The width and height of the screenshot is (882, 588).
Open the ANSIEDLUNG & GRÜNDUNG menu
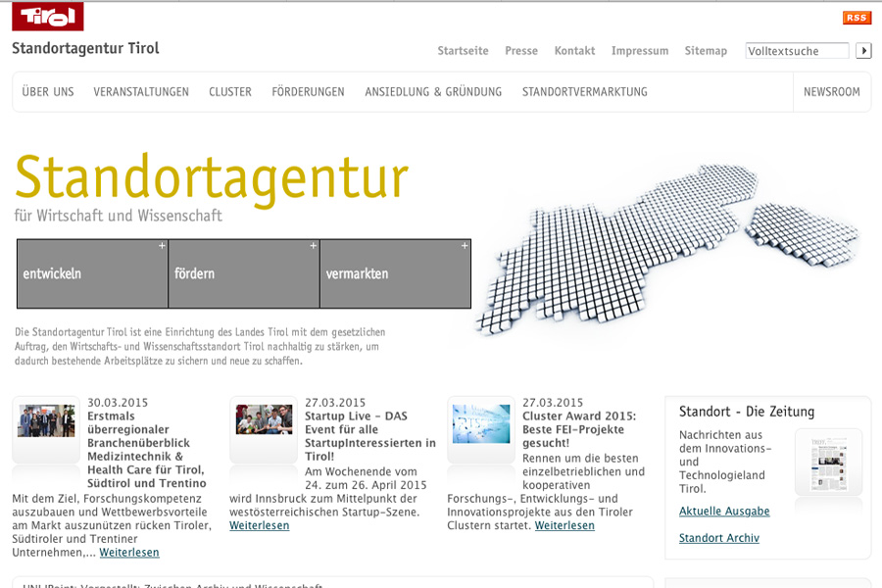433,92
